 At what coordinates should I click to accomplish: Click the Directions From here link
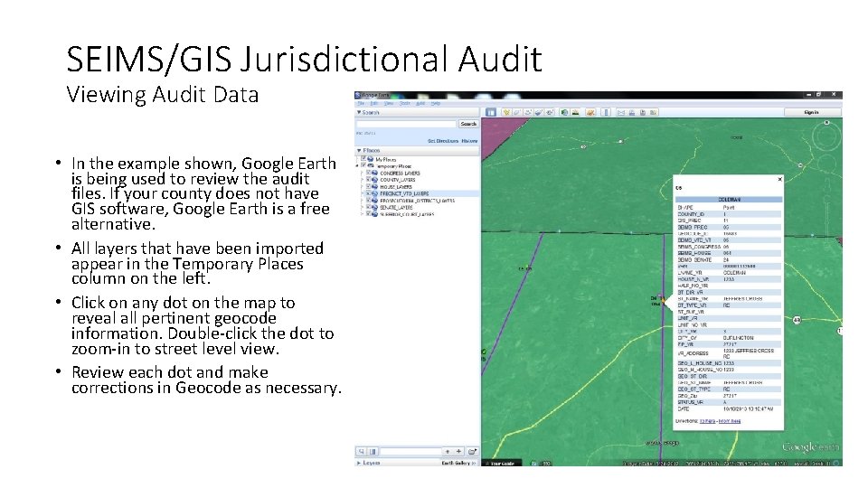coord(730,421)
